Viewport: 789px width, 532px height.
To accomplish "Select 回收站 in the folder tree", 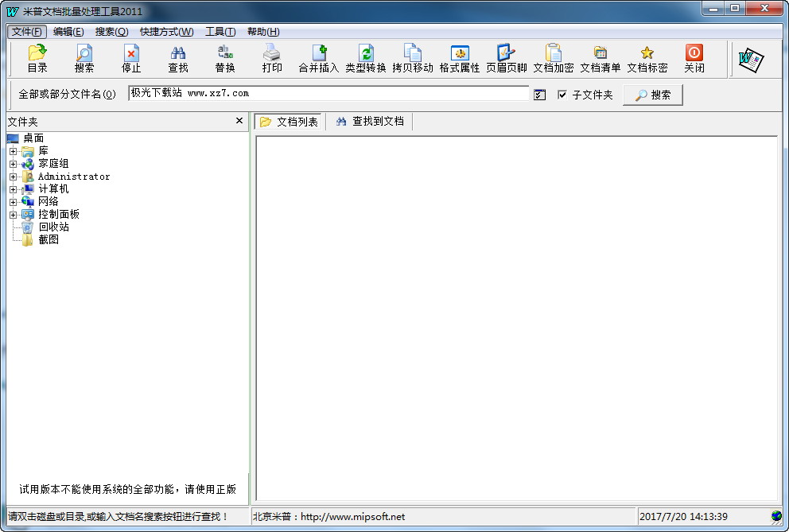I will pos(54,227).
